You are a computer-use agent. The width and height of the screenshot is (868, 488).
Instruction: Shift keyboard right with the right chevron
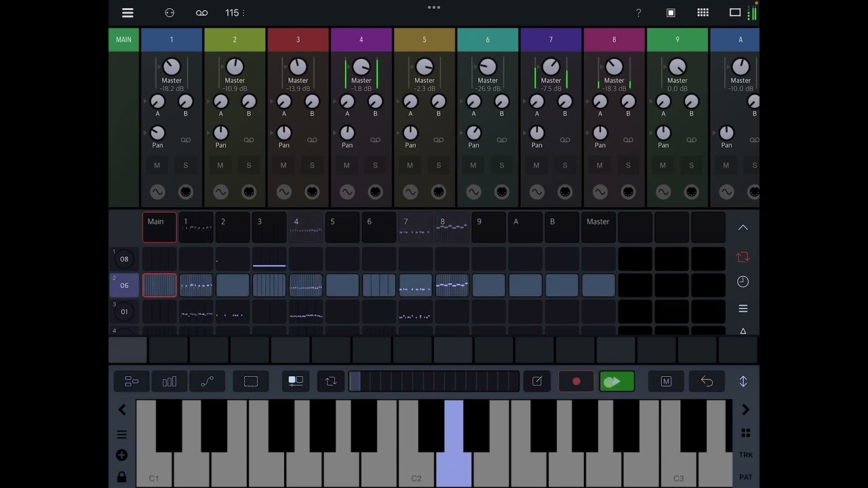click(x=745, y=409)
